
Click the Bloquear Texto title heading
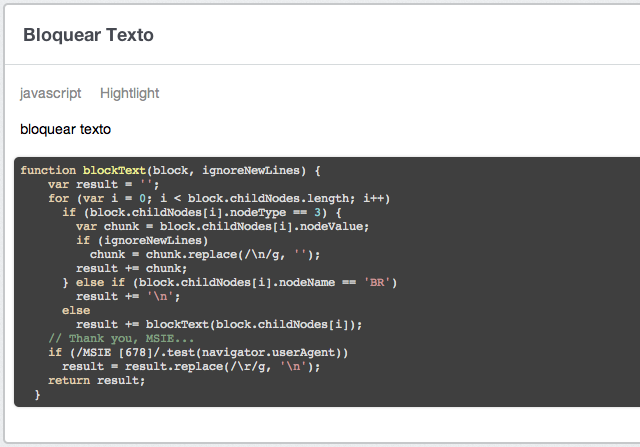pyautogui.click(x=87, y=35)
